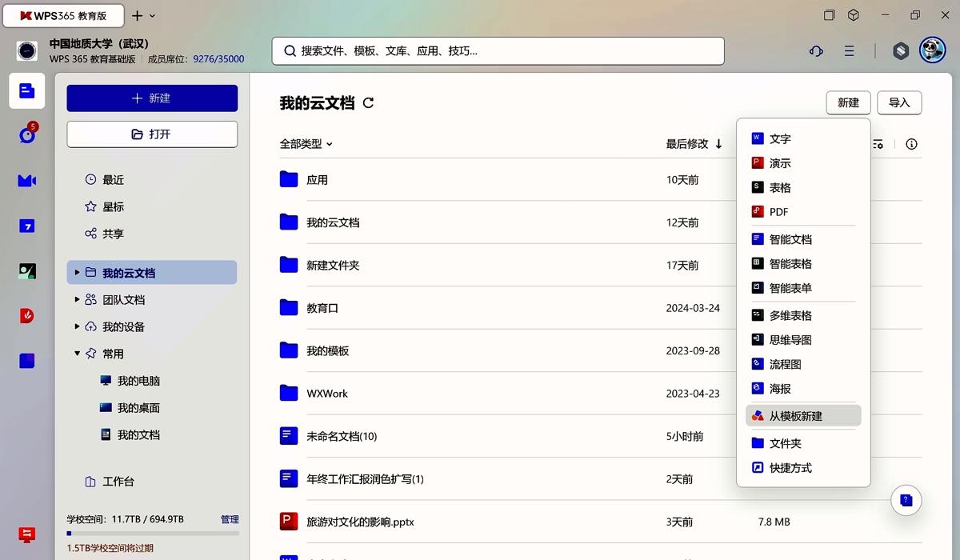The width and height of the screenshot is (960, 560).
Task: Open the hamburger menu icon in header
Action: 850,51
